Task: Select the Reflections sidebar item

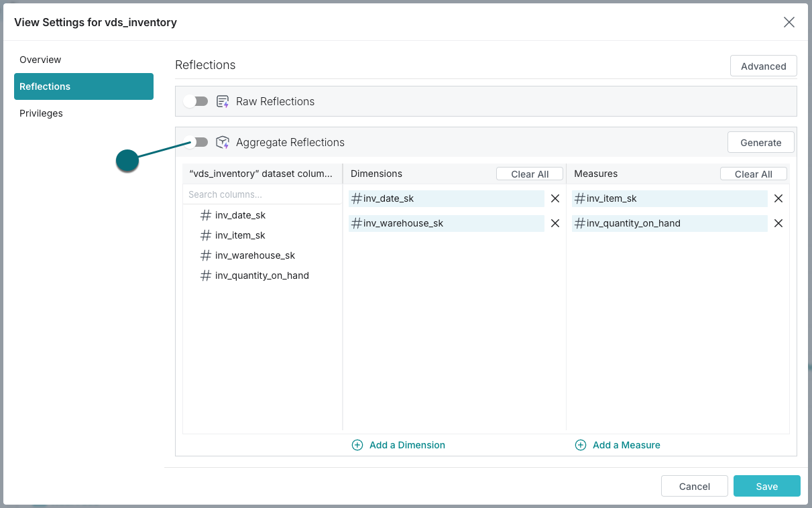Action: coord(84,86)
